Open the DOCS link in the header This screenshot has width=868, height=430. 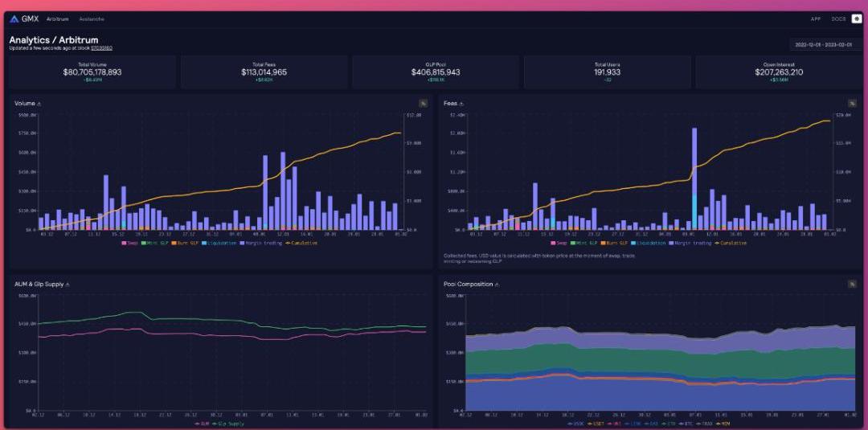point(838,18)
